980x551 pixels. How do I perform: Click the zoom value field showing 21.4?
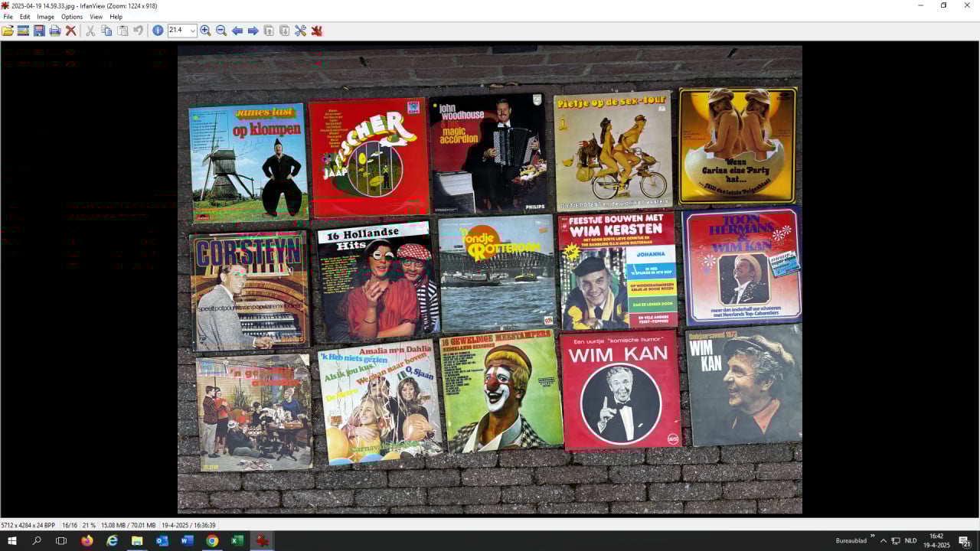point(178,31)
